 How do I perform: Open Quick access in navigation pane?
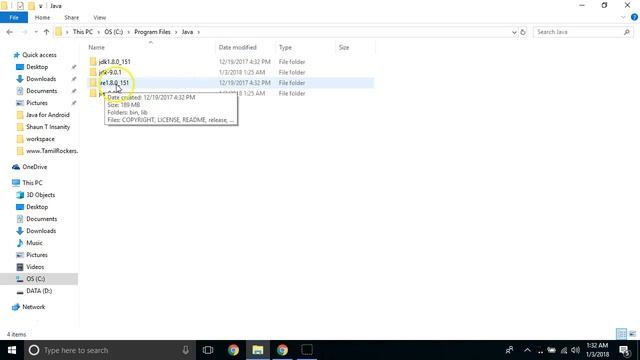coord(39,55)
